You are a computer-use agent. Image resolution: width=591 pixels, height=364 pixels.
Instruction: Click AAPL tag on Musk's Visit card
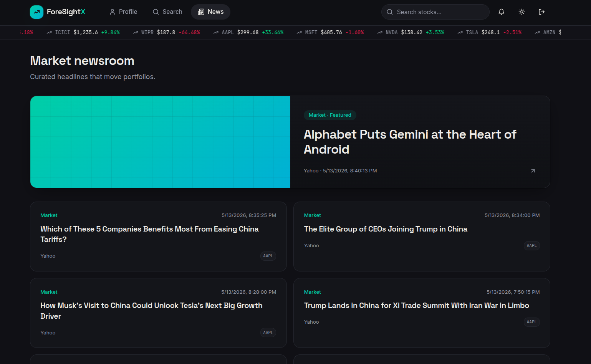(x=268, y=333)
